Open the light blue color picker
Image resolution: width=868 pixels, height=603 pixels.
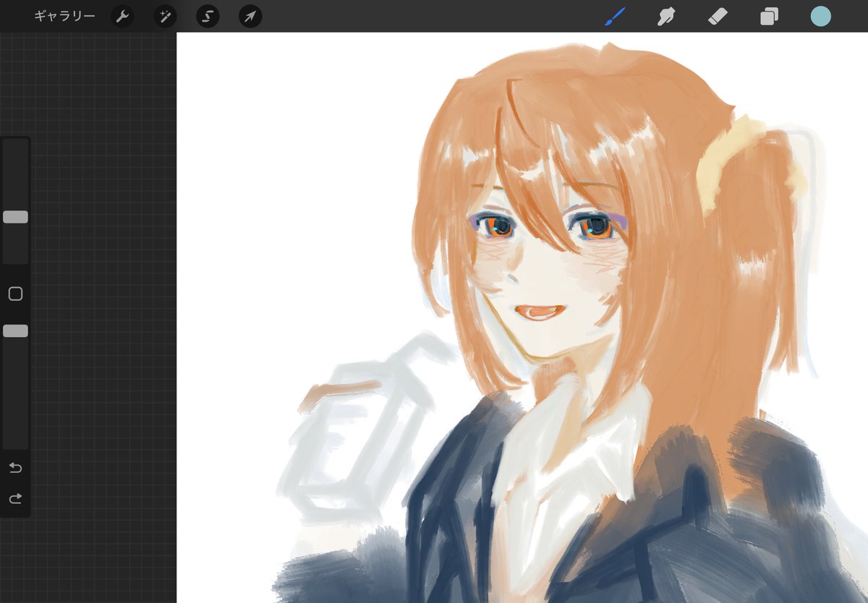820,16
